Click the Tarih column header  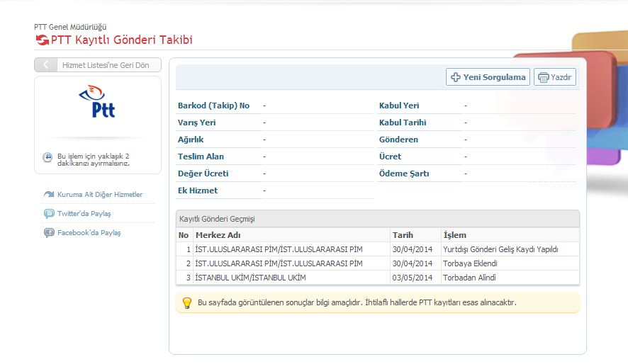click(403, 235)
